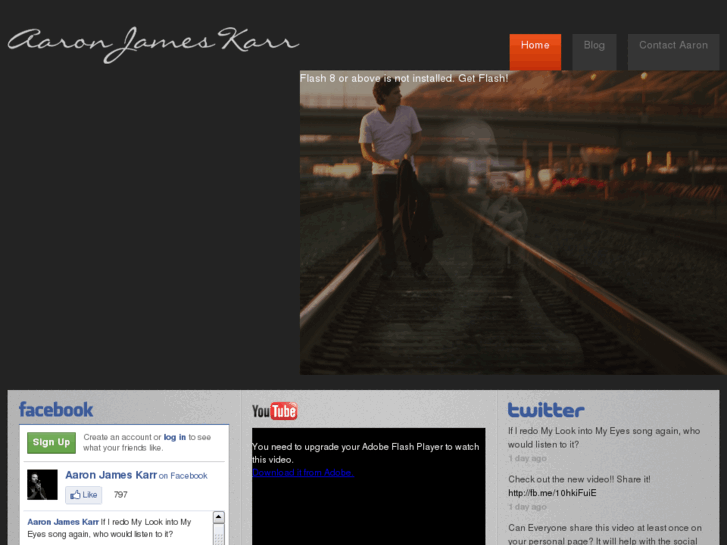This screenshot has height=545, width=727.
Task: Click tweet 'If I redo My Look into My Eyes'
Action: pos(604,437)
